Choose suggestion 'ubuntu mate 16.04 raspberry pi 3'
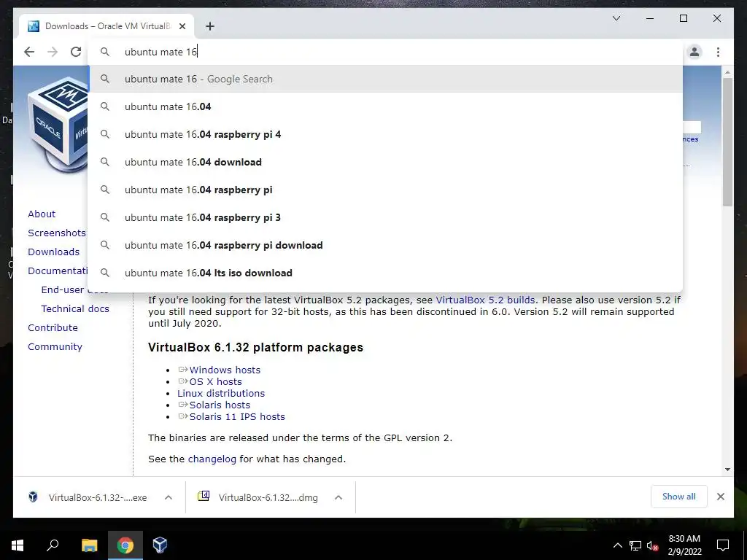Screen dimensions: 747x560 tap(386, 217)
